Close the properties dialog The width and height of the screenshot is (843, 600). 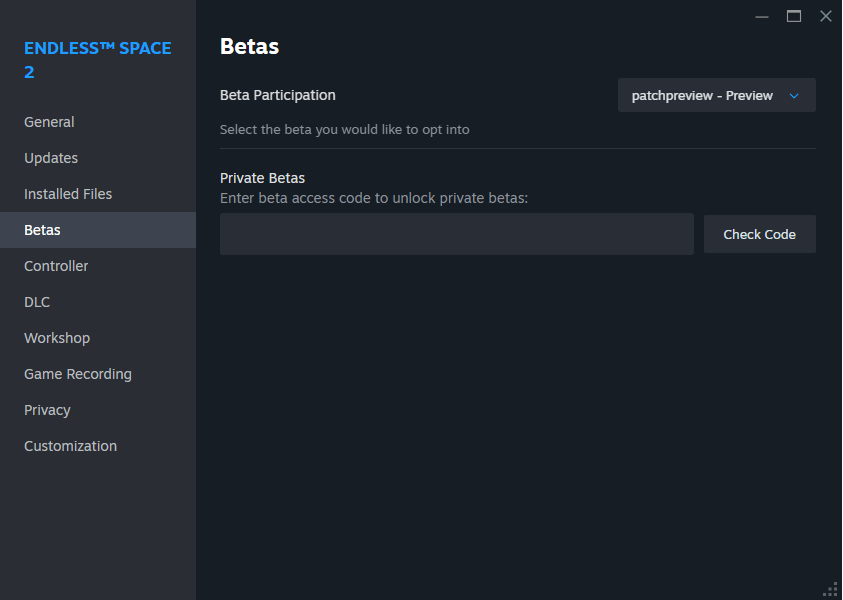pos(826,16)
